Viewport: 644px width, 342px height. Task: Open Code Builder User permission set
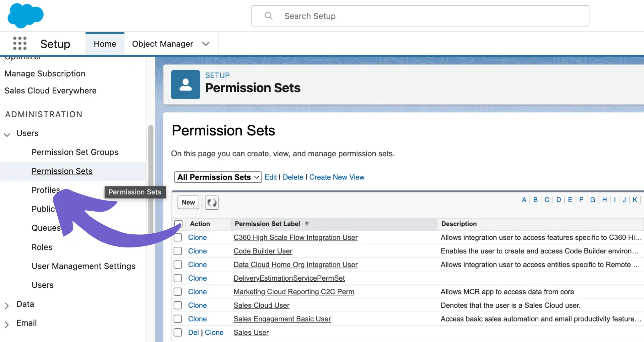click(263, 251)
